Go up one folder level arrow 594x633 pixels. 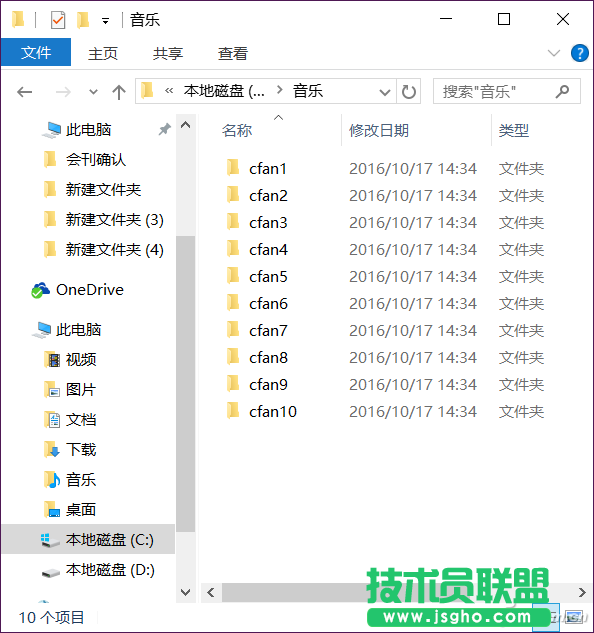pos(119,92)
